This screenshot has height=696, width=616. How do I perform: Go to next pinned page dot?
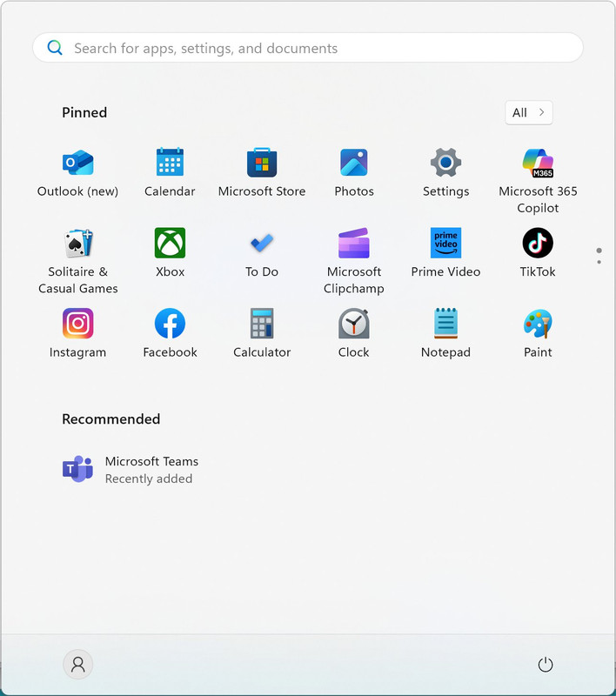pyautogui.click(x=599, y=262)
